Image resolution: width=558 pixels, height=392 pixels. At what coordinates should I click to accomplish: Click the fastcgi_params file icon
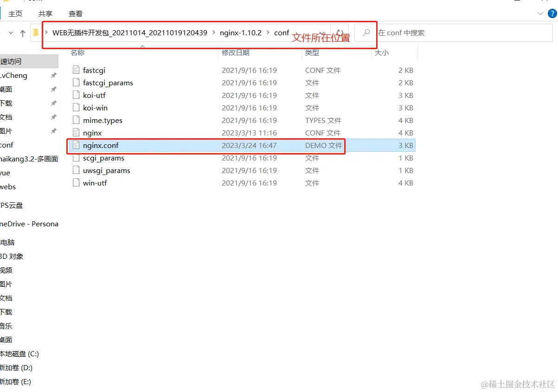77,83
